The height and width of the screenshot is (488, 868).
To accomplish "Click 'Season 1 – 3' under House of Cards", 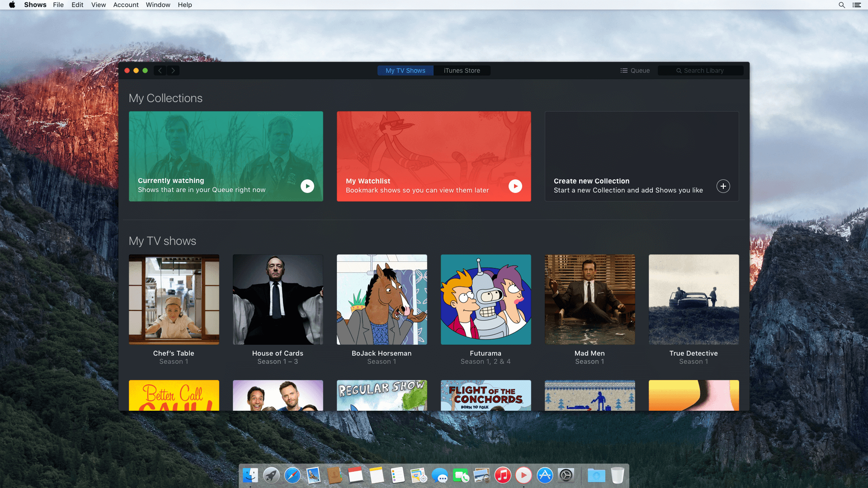I will pos(278,361).
